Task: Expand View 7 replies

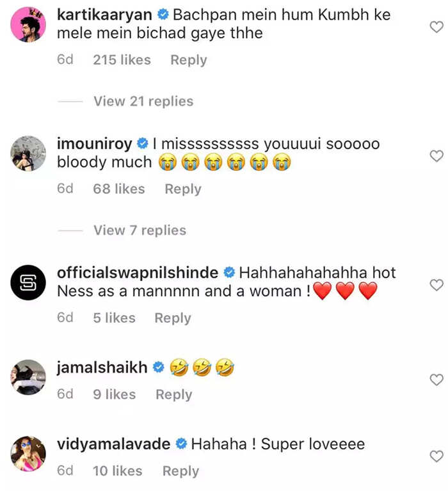Action: (140, 230)
